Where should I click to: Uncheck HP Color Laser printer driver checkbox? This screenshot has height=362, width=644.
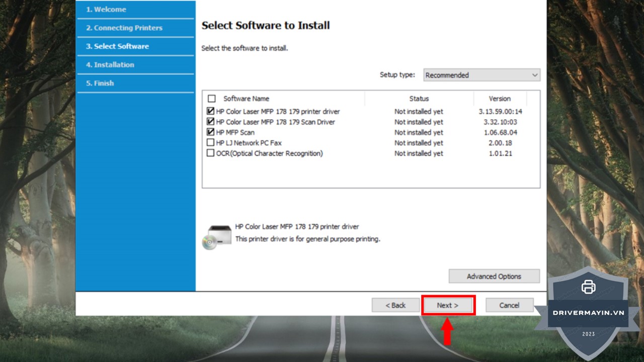point(210,111)
